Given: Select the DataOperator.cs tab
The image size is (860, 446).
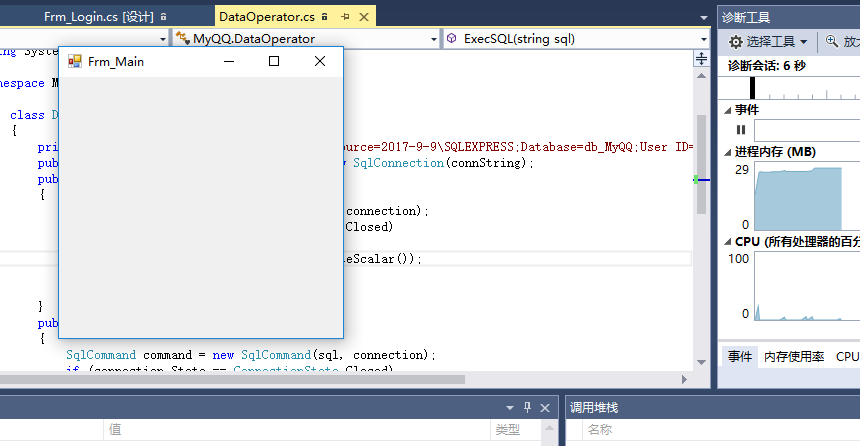Looking at the screenshot, I should click(267, 17).
